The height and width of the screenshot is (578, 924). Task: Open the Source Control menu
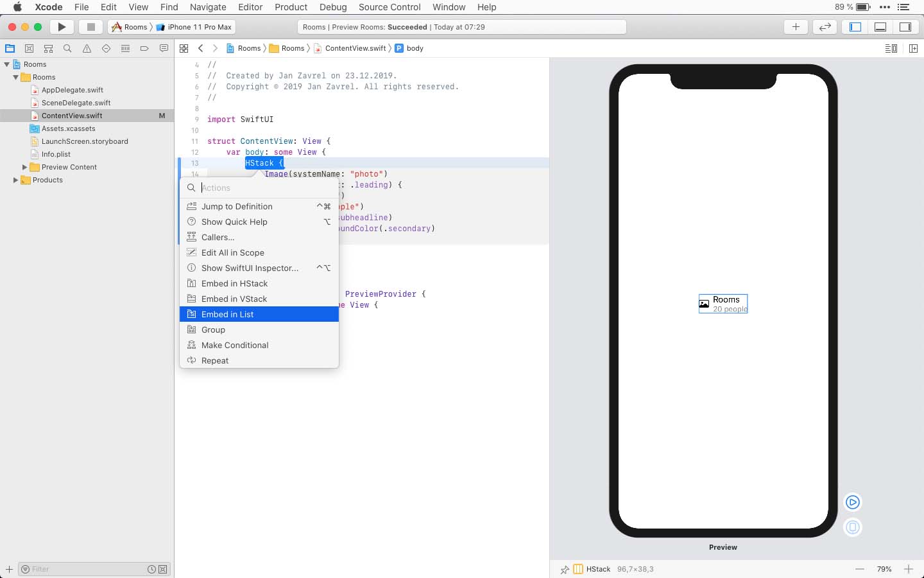389,7
